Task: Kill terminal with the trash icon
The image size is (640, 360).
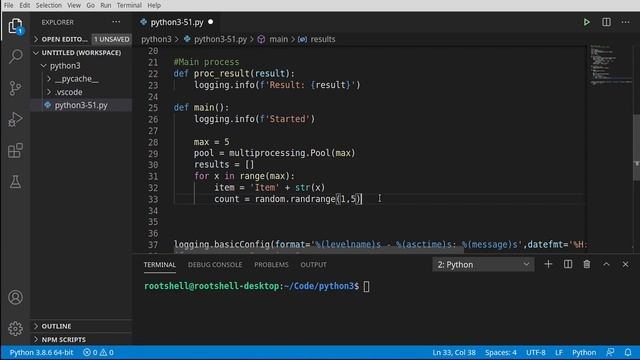Action: [x=587, y=264]
